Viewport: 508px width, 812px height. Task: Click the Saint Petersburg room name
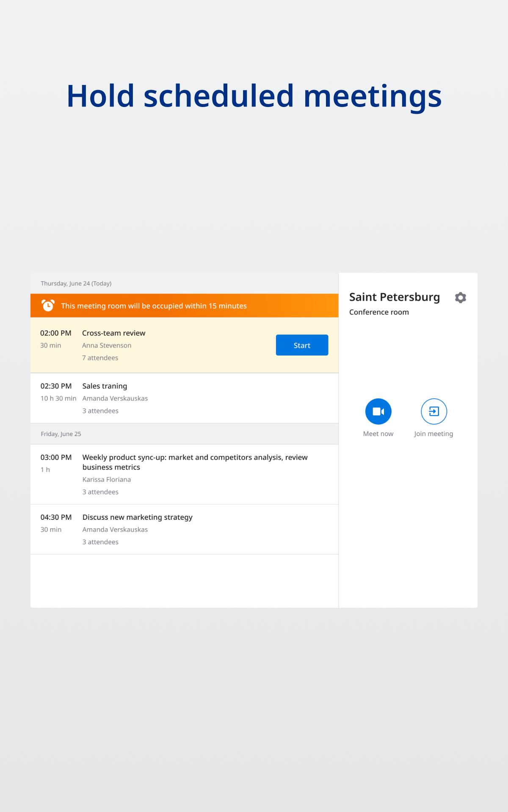395,297
